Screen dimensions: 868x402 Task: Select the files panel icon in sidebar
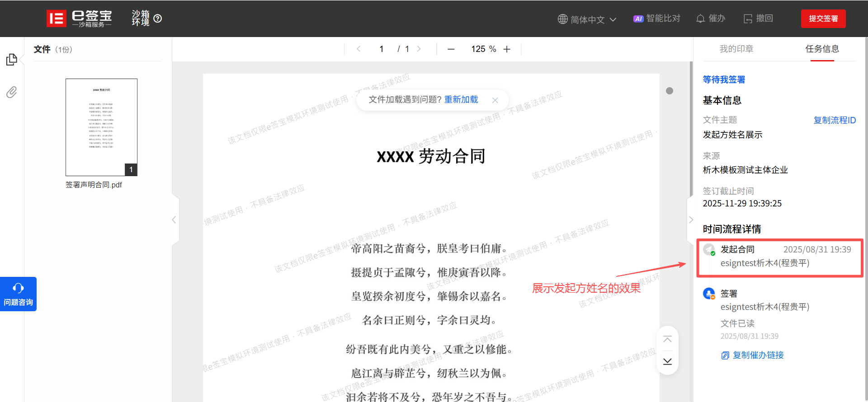point(12,60)
